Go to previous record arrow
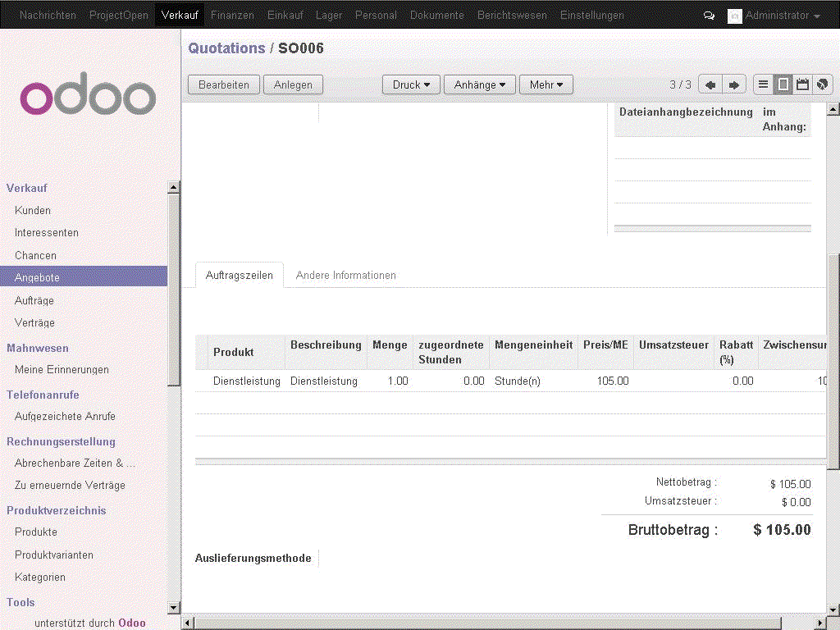Viewport: 840px width, 630px height. coord(710,84)
